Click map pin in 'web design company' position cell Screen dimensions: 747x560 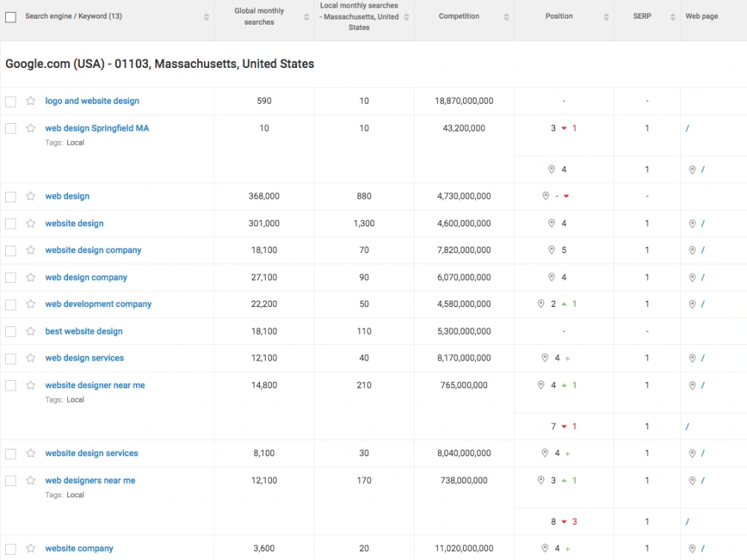click(x=552, y=277)
